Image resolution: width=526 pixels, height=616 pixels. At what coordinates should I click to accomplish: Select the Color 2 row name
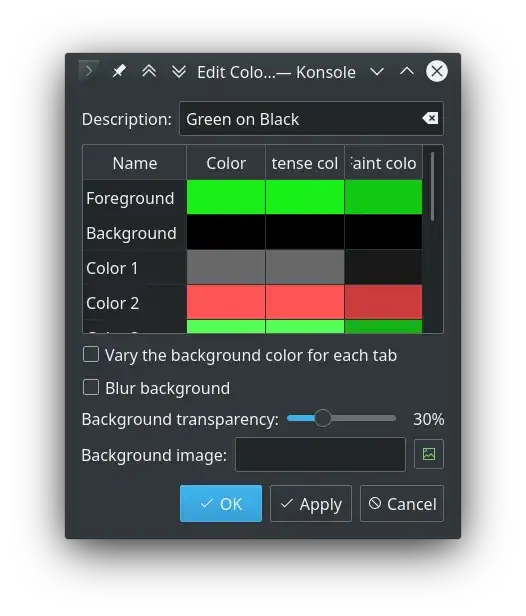(135, 302)
